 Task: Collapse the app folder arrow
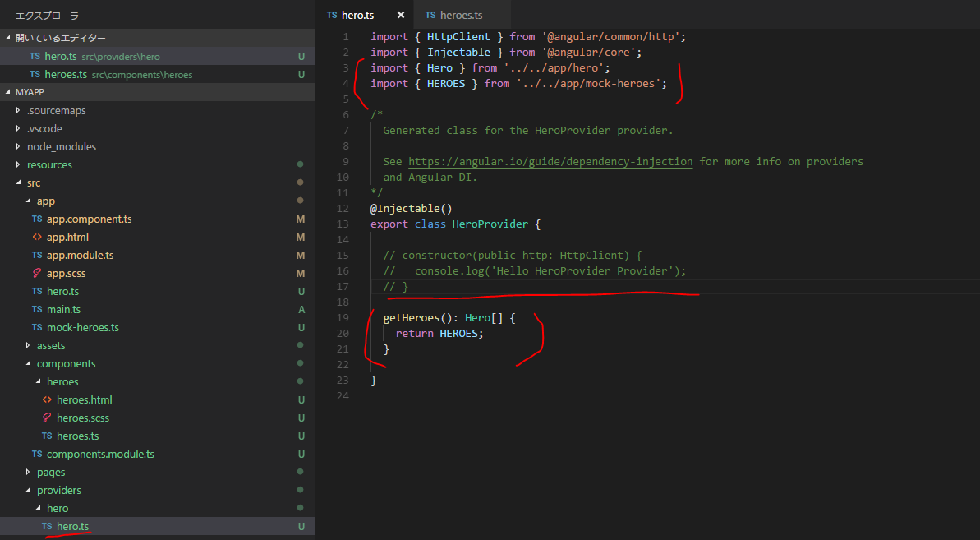tap(28, 201)
